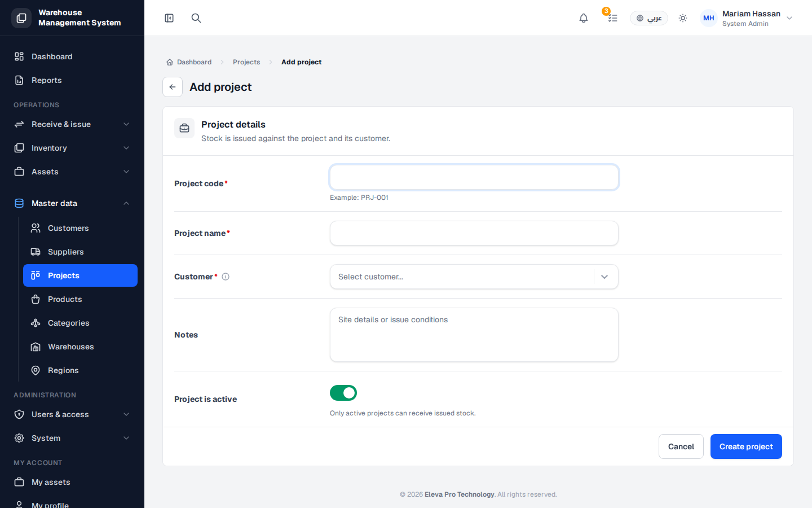
Task: Expand the Receive & issue menu
Action: pos(72,124)
